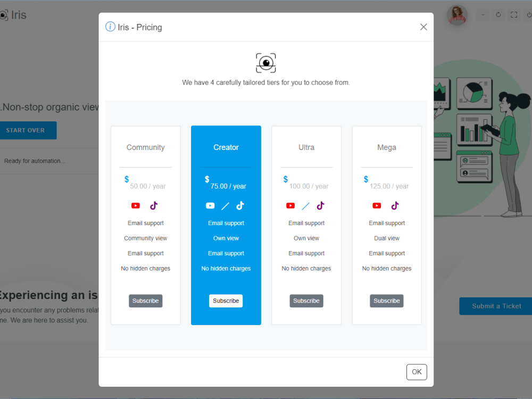Click the Submit a Ticket button
Screen dimensions: 532x399
tap(495, 306)
